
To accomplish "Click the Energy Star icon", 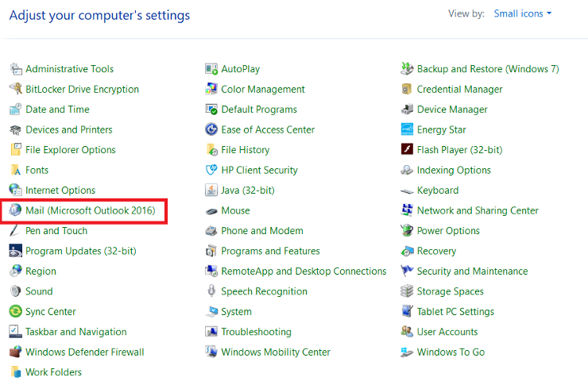I will [x=407, y=129].
